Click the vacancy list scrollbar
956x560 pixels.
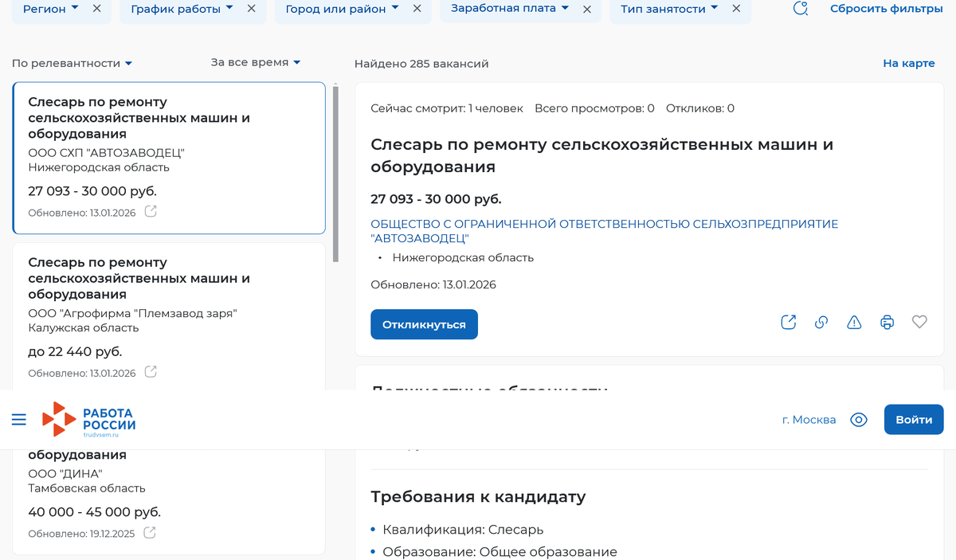335,175
